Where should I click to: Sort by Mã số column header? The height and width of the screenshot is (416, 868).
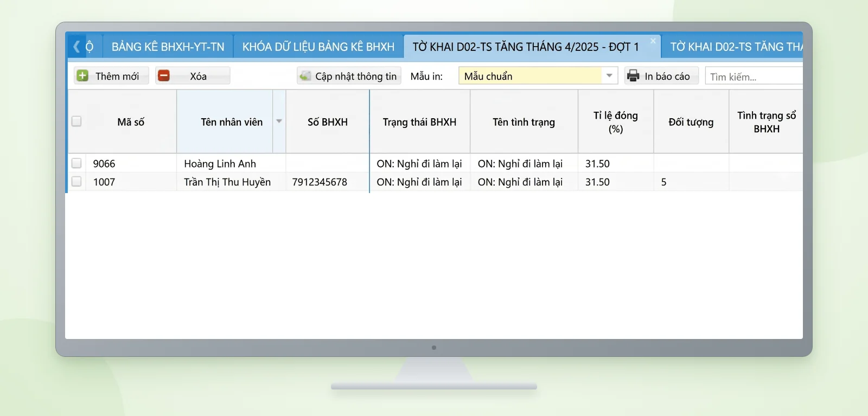pos(131,122)
